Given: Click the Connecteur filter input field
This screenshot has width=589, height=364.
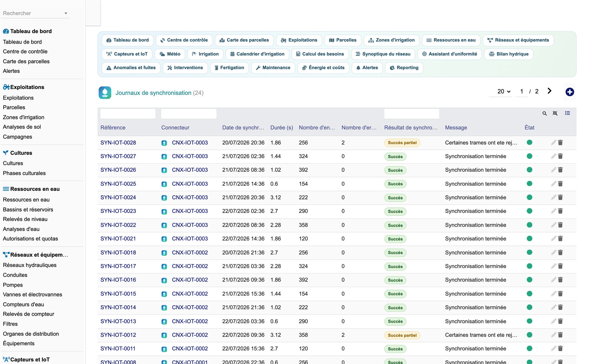Looking at the screenshot, I should [189, 114].
